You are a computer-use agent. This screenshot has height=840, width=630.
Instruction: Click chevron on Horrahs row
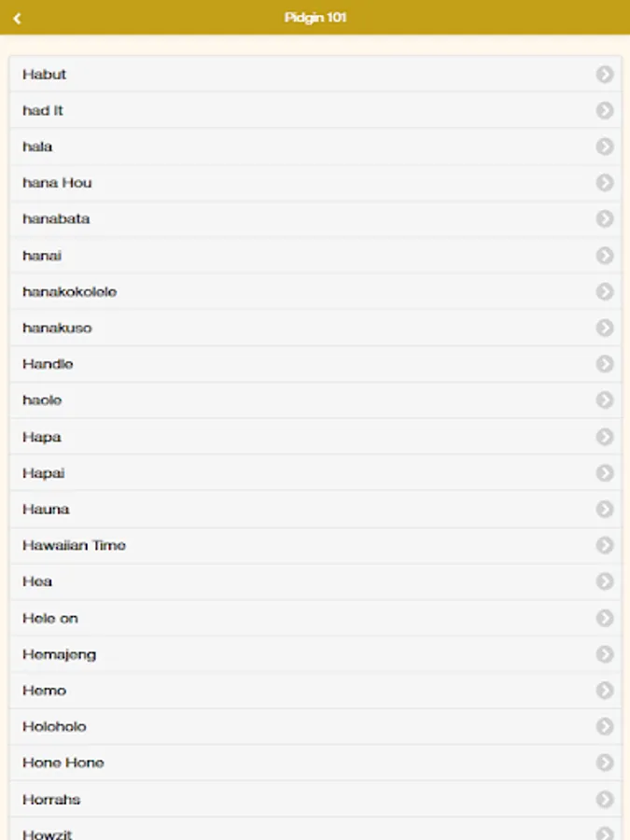pos(605,799)
